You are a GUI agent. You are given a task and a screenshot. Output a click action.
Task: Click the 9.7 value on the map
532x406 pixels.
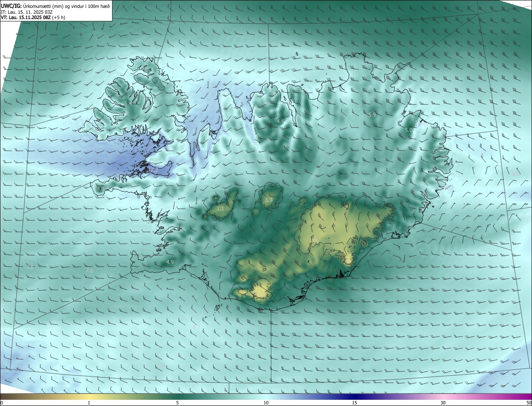(197, 327)
